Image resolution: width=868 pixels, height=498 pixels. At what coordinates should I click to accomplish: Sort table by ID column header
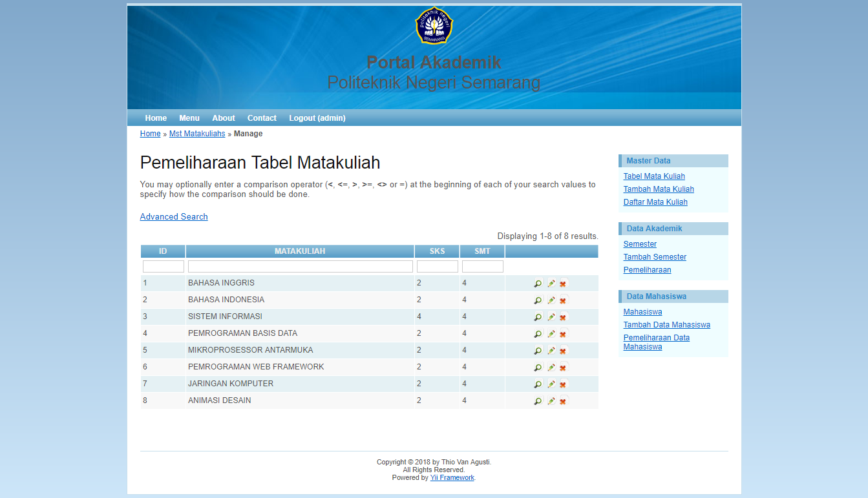(x=163, y=251)
